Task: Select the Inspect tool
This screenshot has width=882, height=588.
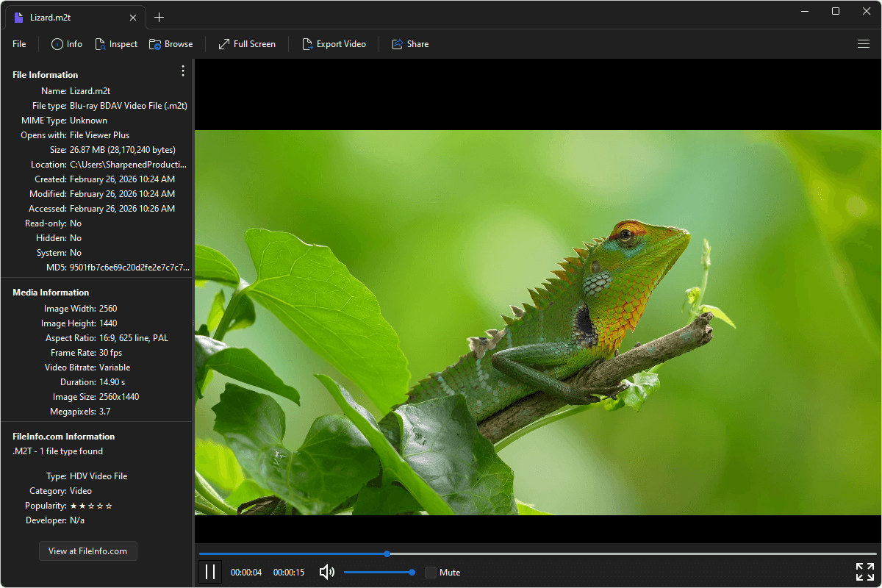Action: (x=116, y=44)
